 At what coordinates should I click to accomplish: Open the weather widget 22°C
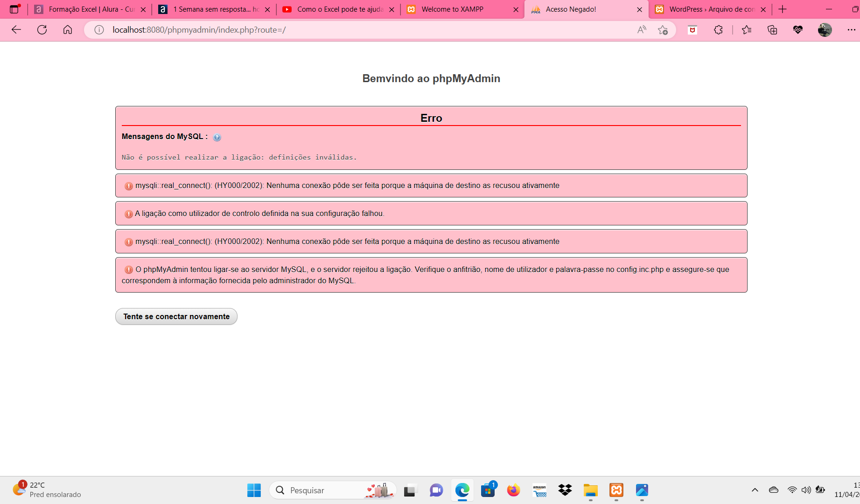(47, 490)
